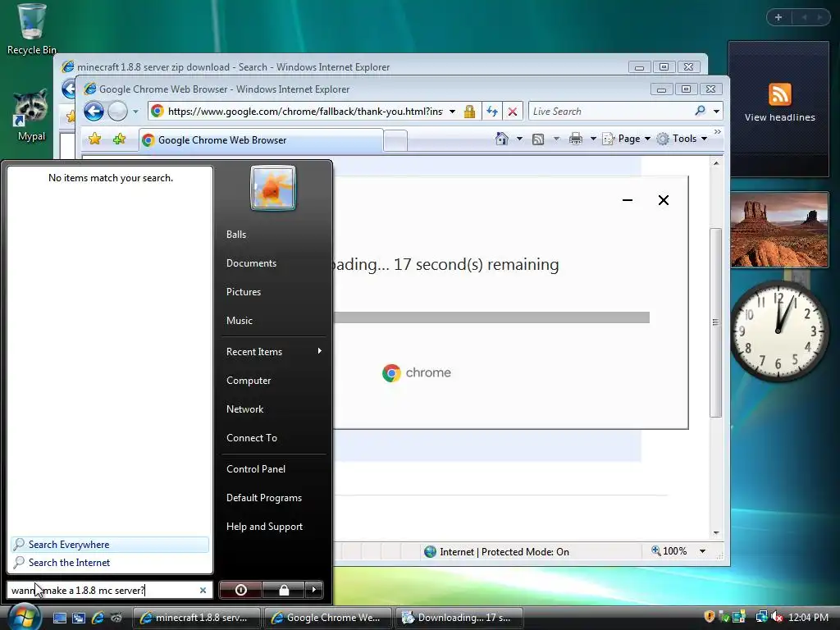Click the zoom level 100% button
The height and width of the screenshot is (630, 840).
coord(669,551)
